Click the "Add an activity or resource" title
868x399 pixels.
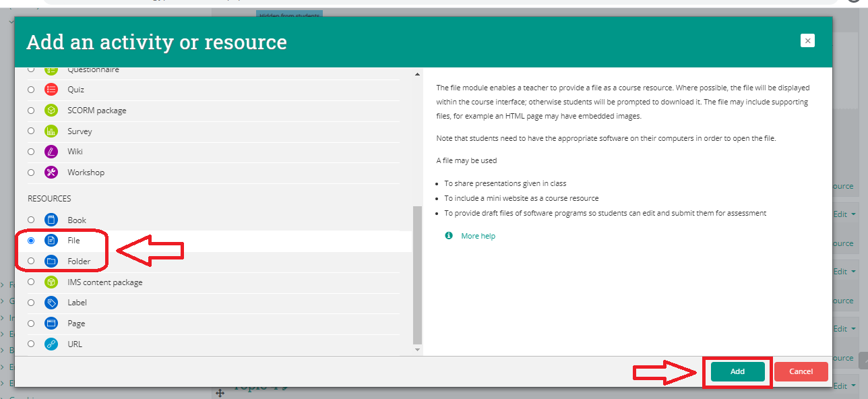click(x=156, y=42)
